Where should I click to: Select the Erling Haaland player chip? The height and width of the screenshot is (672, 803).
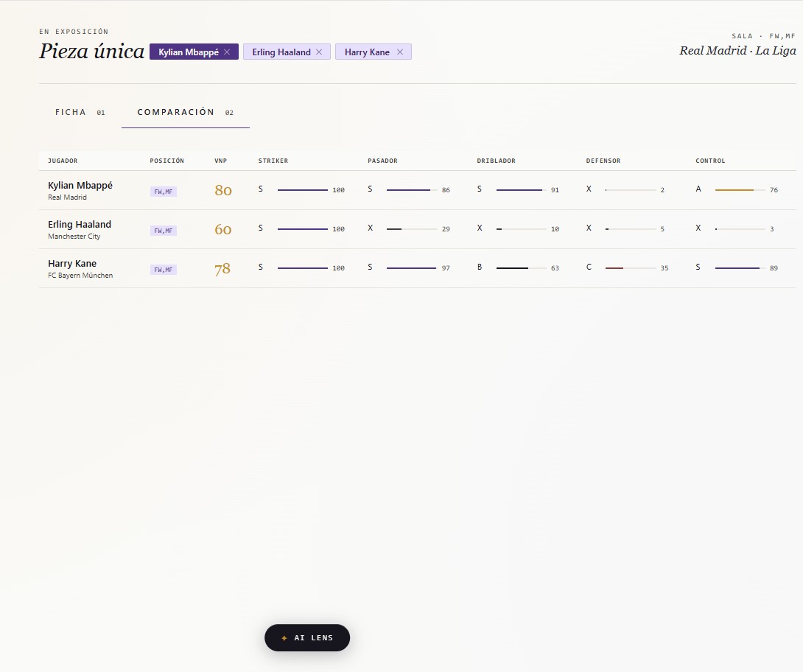(281, 52)
